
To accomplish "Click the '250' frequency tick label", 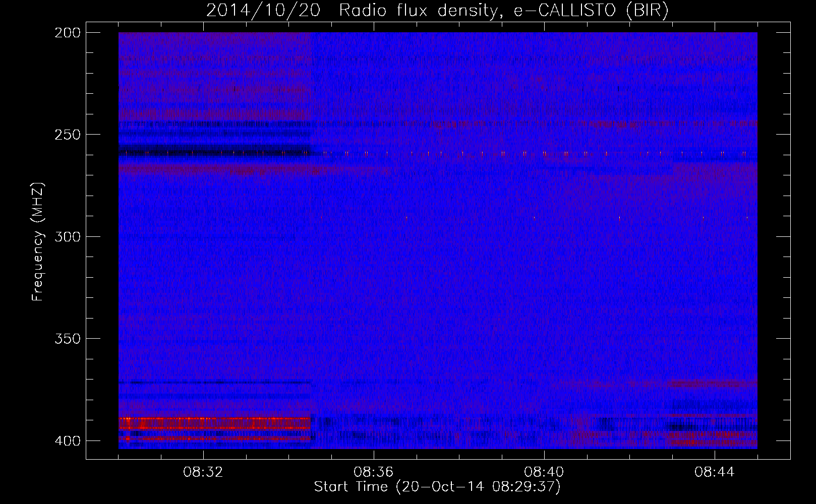I will tap(68, 135).
